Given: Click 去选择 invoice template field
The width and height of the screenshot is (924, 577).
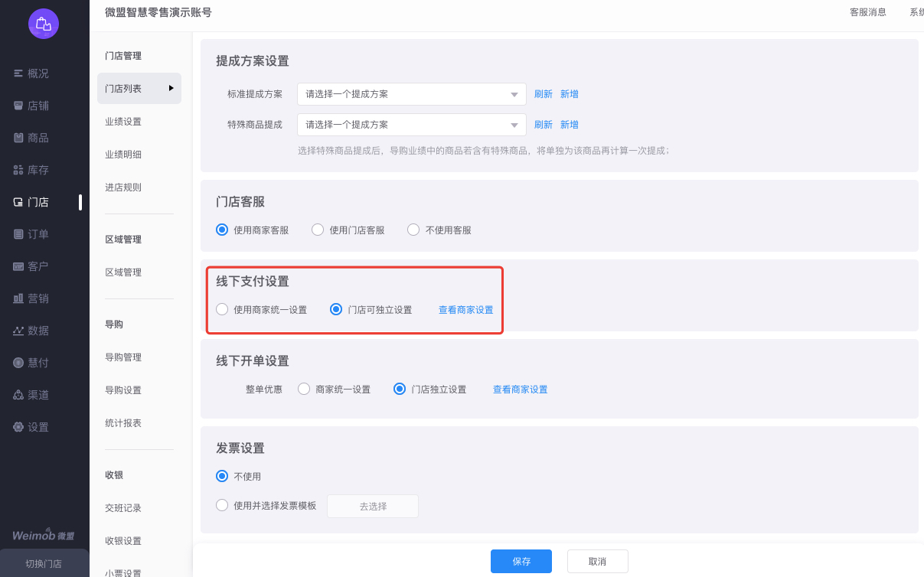Looking at the screenshot, I should pyautogui.click(x=373, y=506).
